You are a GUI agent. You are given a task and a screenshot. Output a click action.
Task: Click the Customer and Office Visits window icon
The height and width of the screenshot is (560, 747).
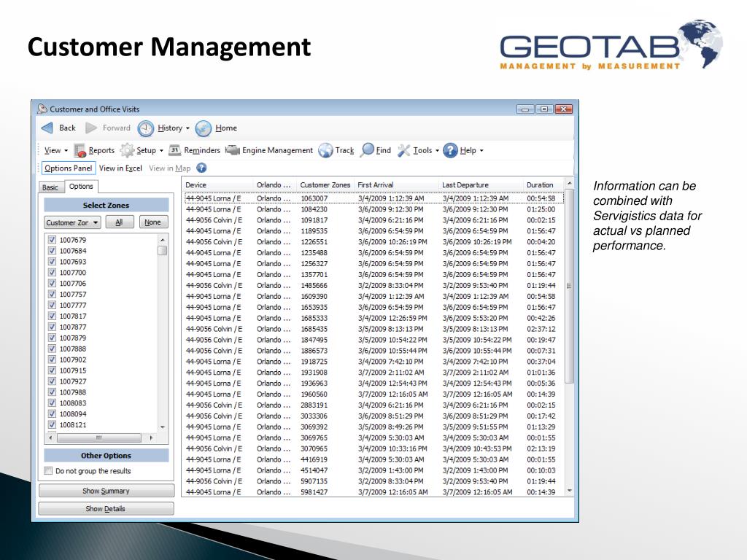tap(42, 109)
